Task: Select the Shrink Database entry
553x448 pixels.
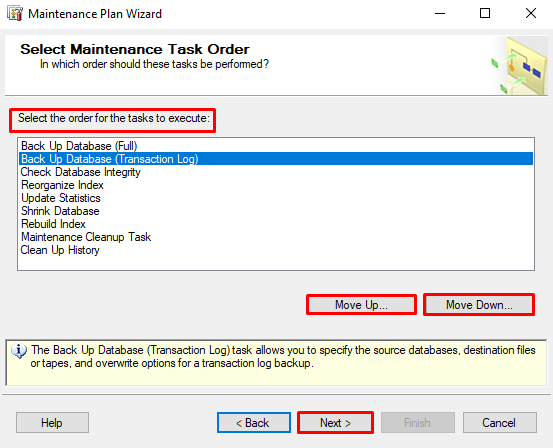Action: [x=276, y=211]
